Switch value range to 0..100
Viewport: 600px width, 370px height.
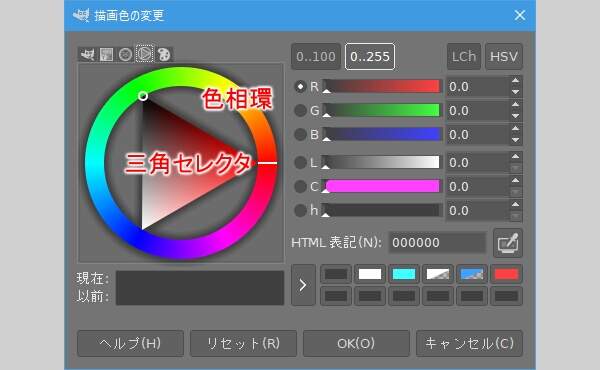tap(316, 57)
